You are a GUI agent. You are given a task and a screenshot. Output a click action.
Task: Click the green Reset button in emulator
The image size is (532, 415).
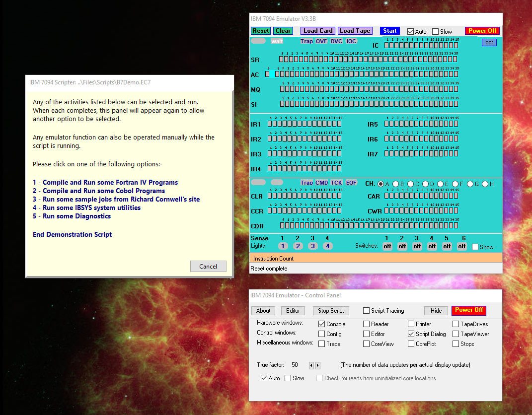[x=261, y=31]
